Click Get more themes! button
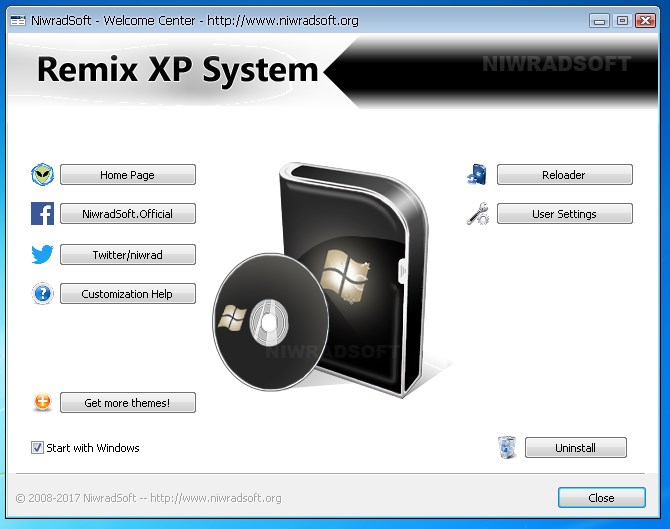670x529 pixels. coord(128,403)
